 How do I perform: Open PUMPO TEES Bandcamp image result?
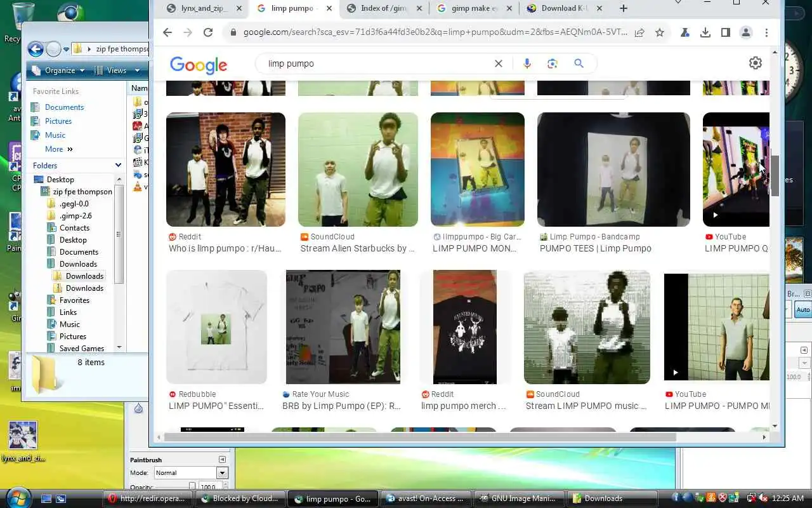(x=613, y=170)
